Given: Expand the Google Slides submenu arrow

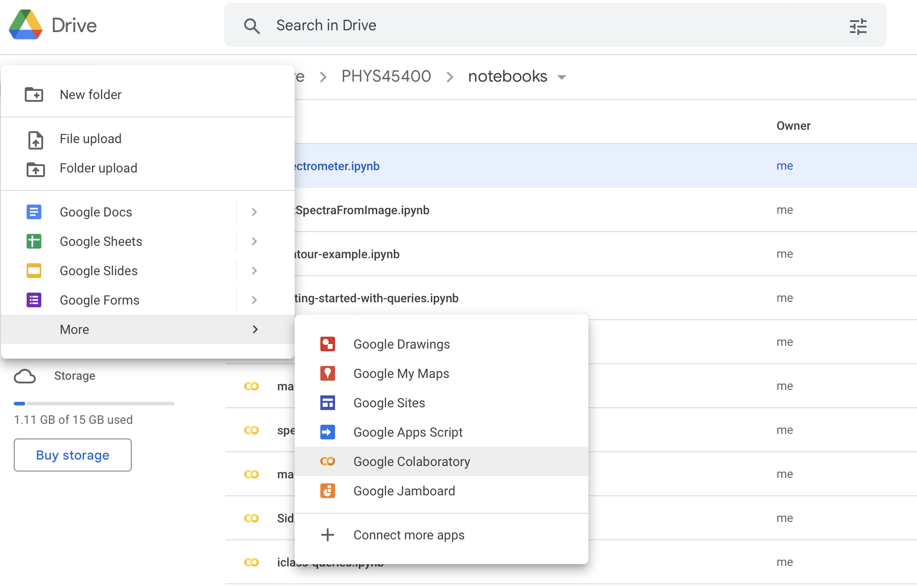Looking at the screenshot, I should coord(254,271).
